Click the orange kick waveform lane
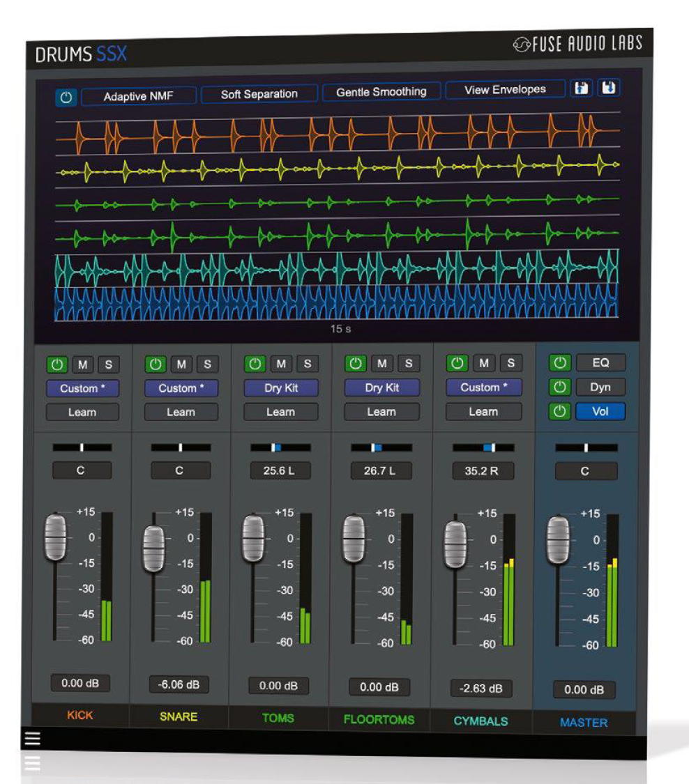This screenshot has width=689, height=784. click(338, 134)
